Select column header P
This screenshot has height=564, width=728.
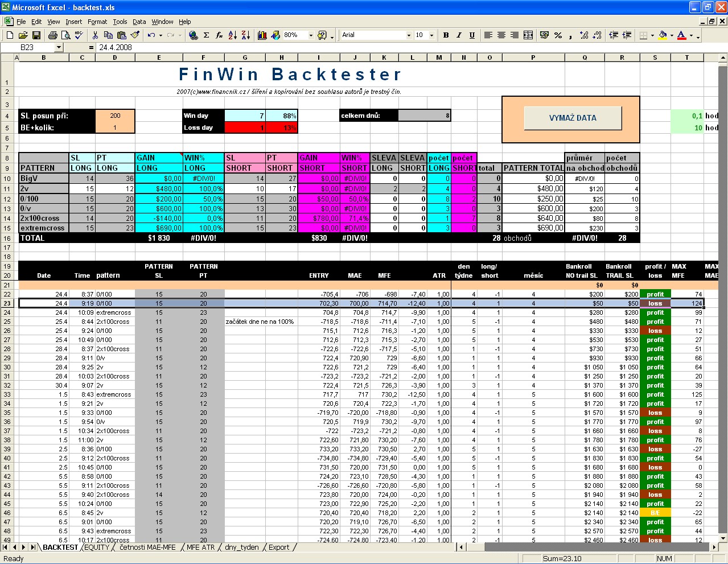tap(533, 57)
